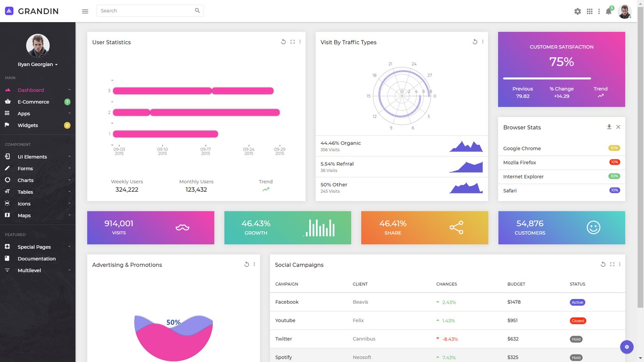
Task: Click the 50% liquid fill chart
Action: click(173, 338)
